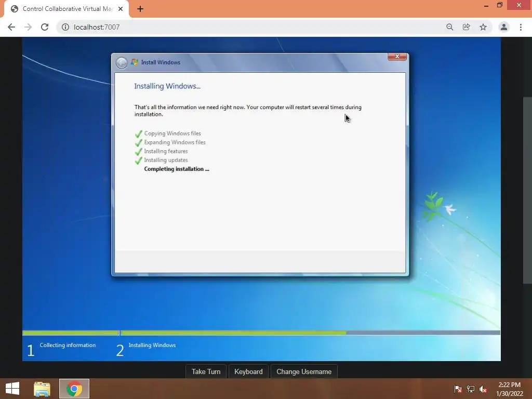Restore down the Chrome window
This screenshot has width=532, height=399.
tap(499, 5)
